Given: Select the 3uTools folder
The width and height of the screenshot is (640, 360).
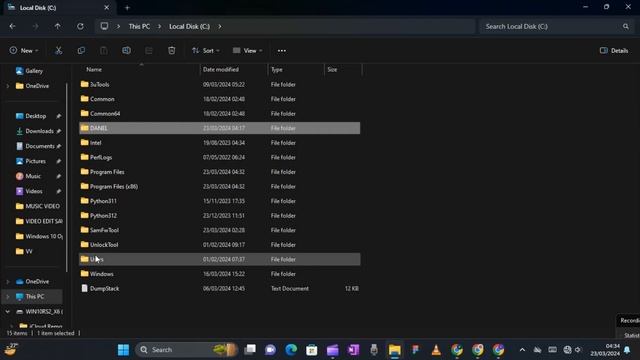Looking at the screenshot, I should 220,84.
